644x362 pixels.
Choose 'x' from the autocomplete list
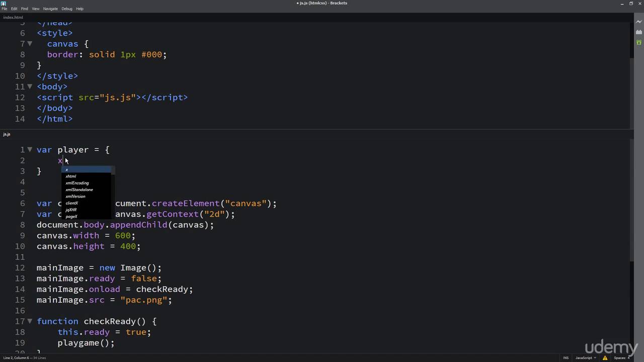[x=86, y=169]
